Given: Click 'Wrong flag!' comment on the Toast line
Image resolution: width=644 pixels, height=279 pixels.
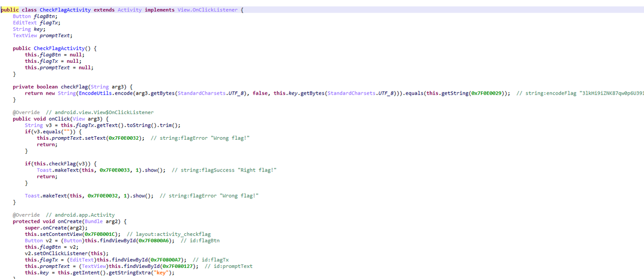Looking at the screenshot, I should click(x=239, y=196).
